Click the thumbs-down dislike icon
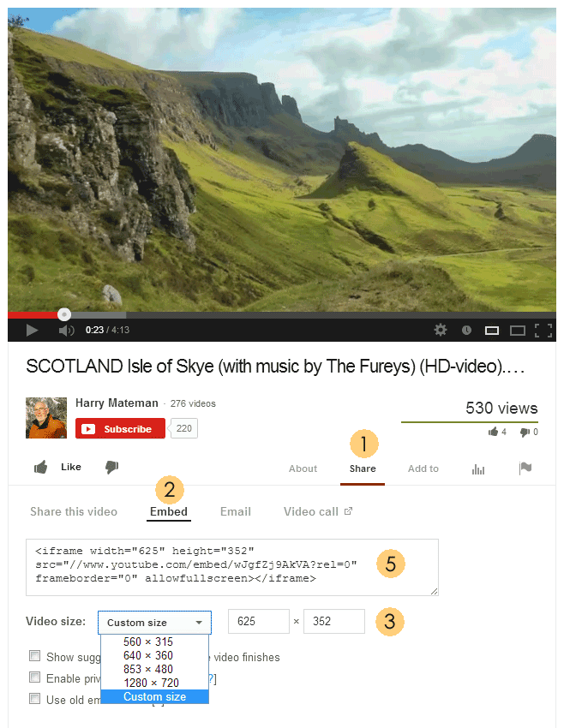The height and width of the screenshot is (728, 564). pos(112,467)
